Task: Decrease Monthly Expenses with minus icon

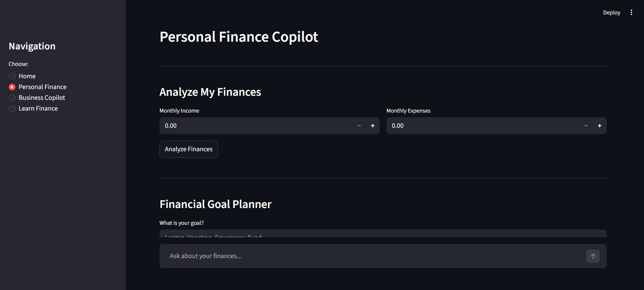Action: tap(586, 126)
